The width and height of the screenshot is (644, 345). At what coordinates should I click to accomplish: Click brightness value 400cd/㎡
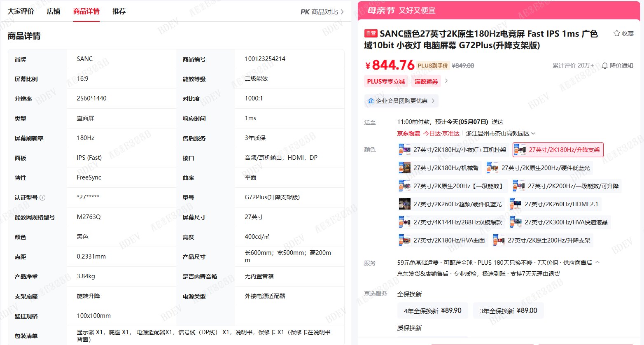[x=257, y=237]
